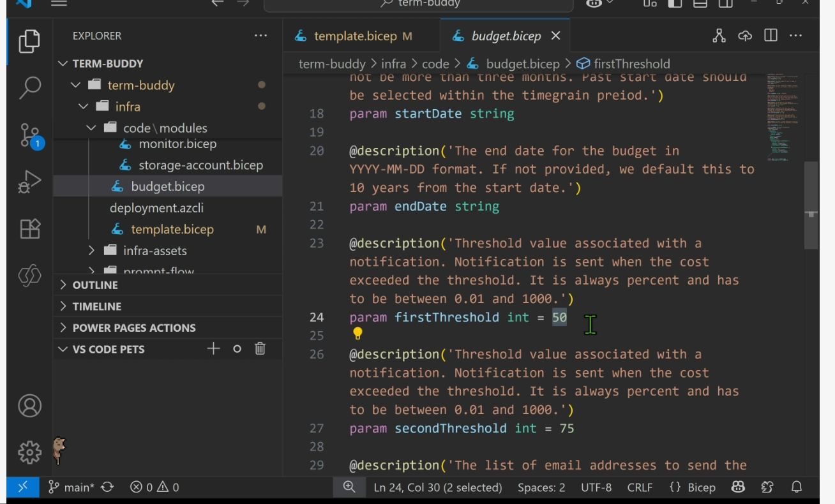Screen dimensions: 835x504
Task: Click the main* branch indicator
Action: pyautogui.click(x=71, y=487)
